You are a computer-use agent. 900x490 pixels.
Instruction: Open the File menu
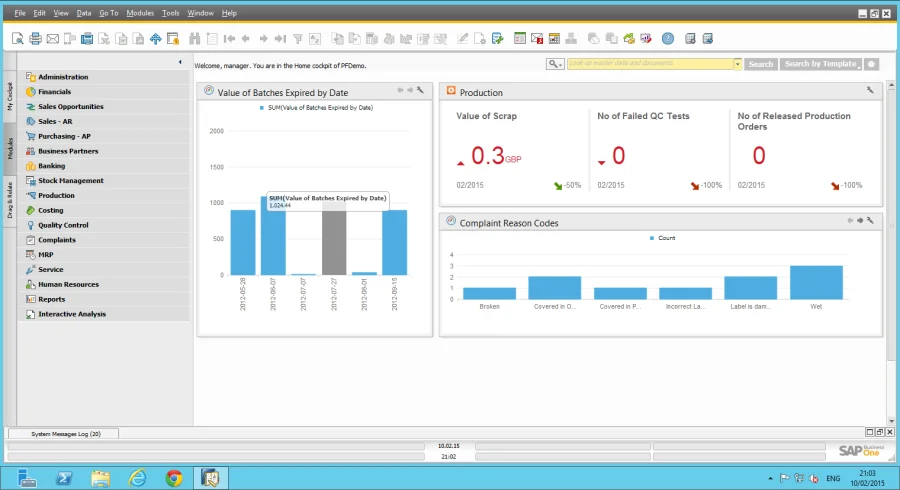coord(20,13)
